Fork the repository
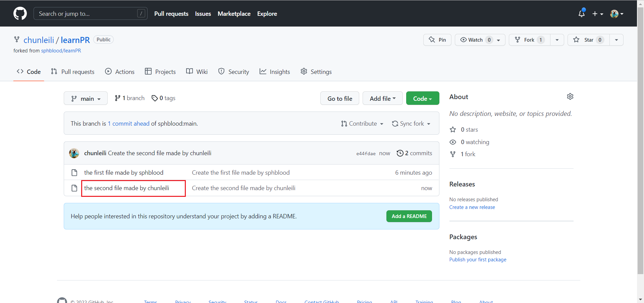Viewport: 644px width, 303px height. (x=529, y=40)
